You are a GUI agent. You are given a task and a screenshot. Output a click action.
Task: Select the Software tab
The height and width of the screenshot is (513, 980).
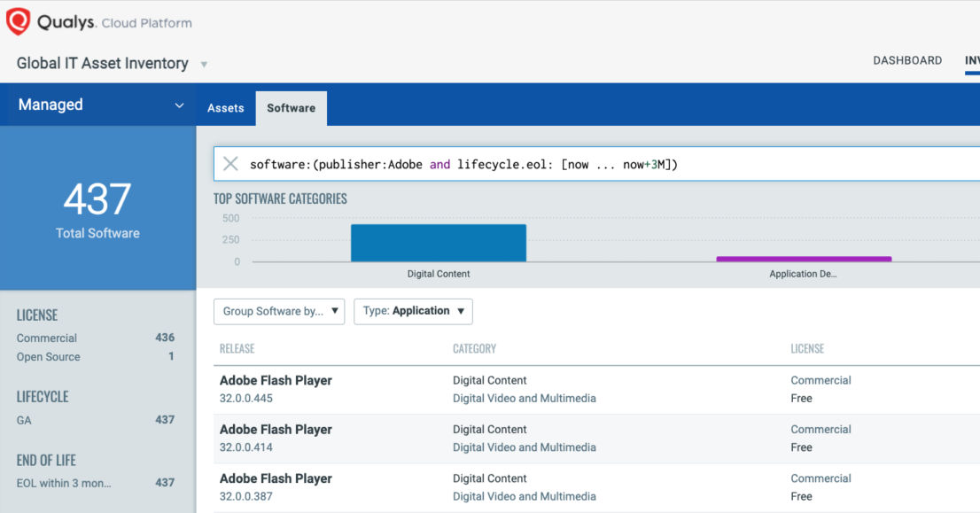[292, 108]
